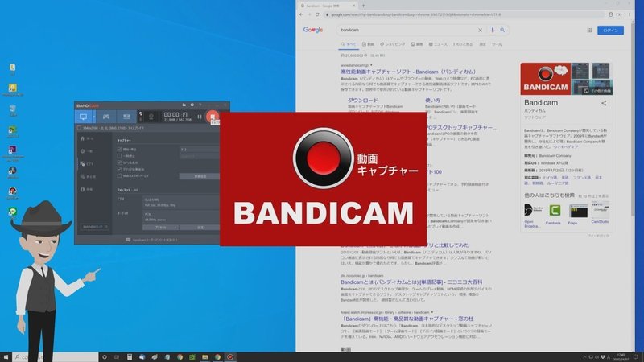Enable the pause hotkey checkbox

point(119,156)
